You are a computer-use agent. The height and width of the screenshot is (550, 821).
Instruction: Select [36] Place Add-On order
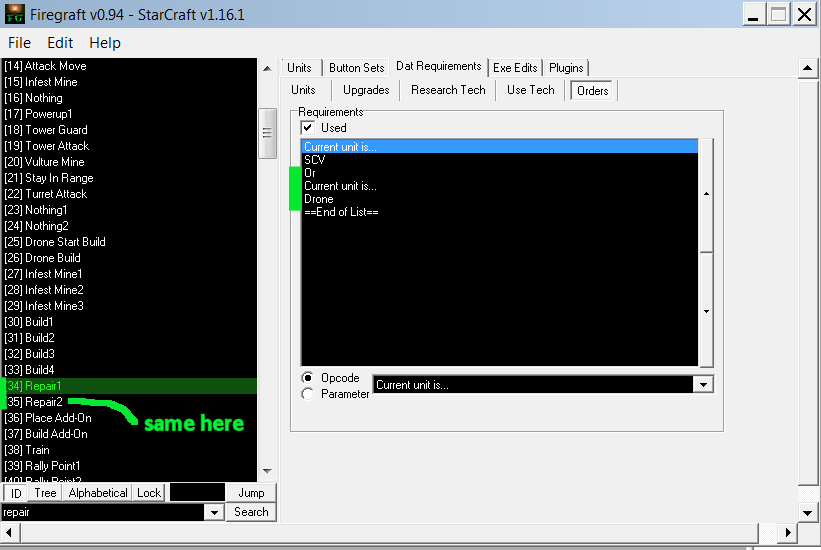(129, 418)
